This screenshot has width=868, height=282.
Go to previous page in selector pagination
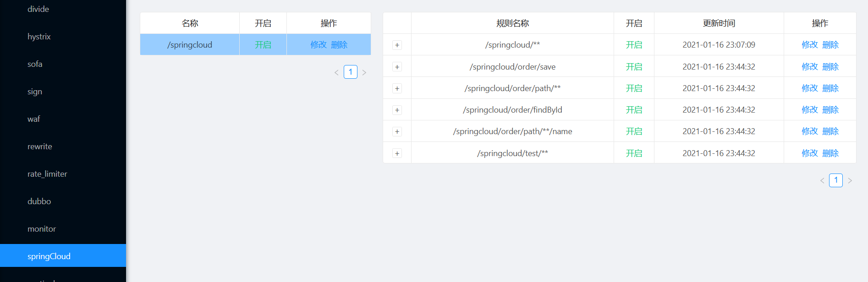(x=336, y=72)
